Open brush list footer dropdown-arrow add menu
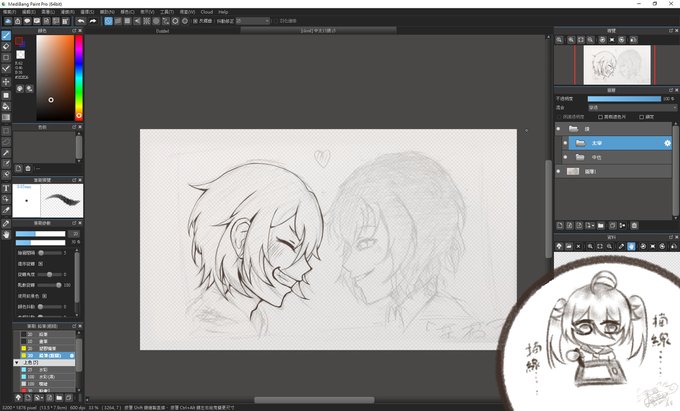 click(x=39, y=398)
